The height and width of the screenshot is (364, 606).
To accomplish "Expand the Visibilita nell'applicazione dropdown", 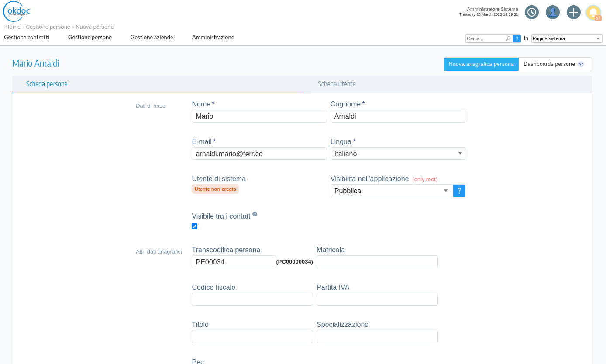I will [x=391, y=191].
